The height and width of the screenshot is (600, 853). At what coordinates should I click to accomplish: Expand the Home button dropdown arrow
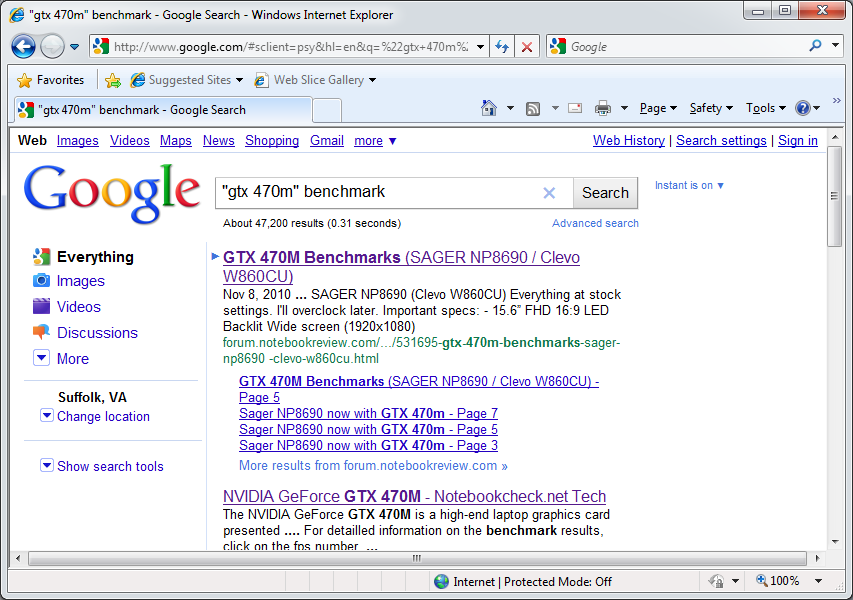click(x=510, y=108)
